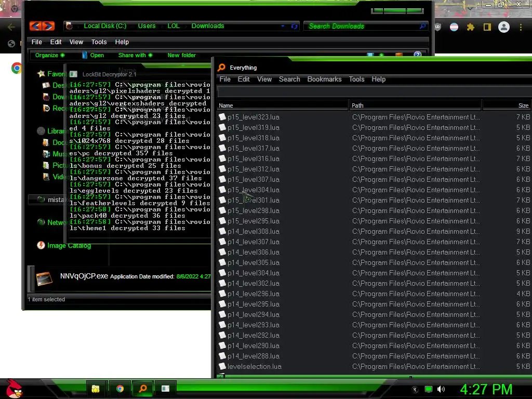Click the NNVqOjCP.exe file icon in details pane
This screenshot has height=399, width=532.
click(x=44, y=278)
